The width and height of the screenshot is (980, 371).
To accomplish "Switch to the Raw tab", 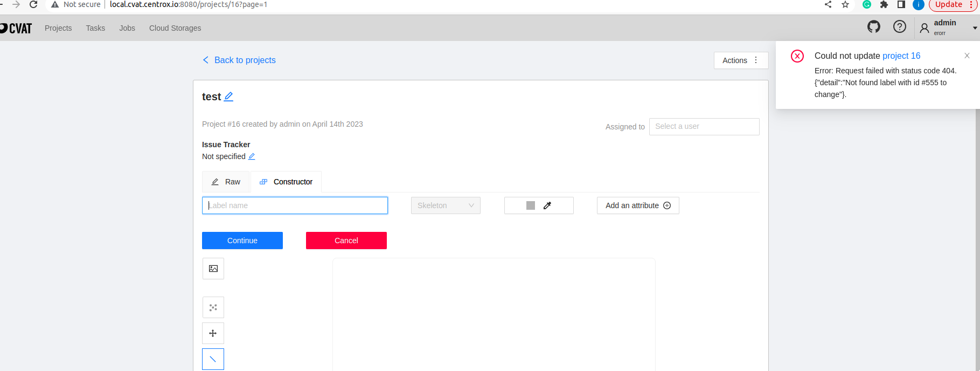I will pos(226,182).
